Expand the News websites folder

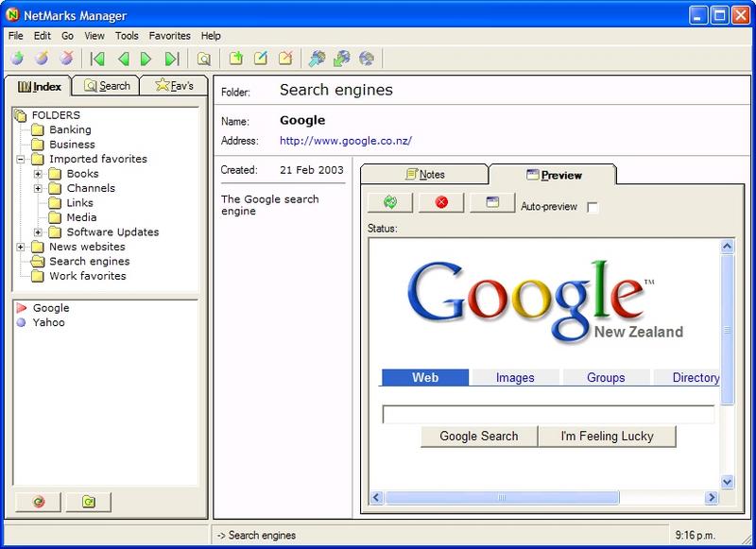21,247
